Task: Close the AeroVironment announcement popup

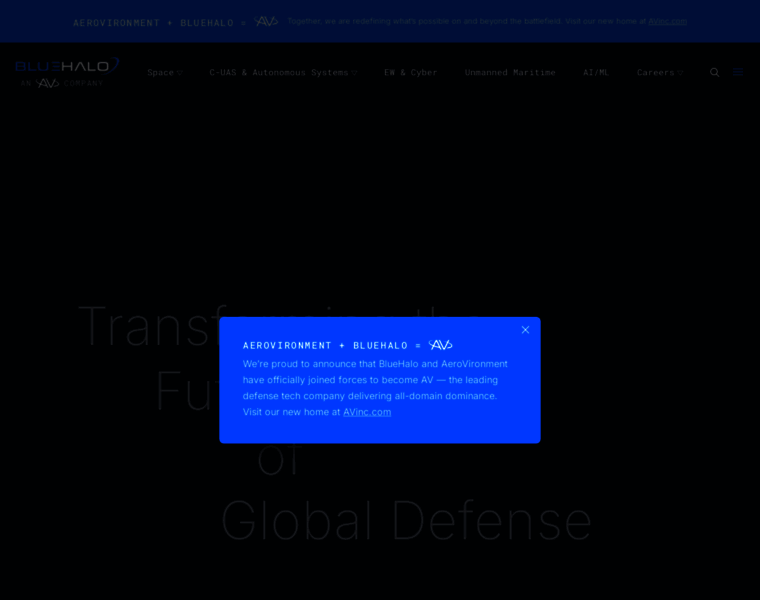Action: pos(525,330)
